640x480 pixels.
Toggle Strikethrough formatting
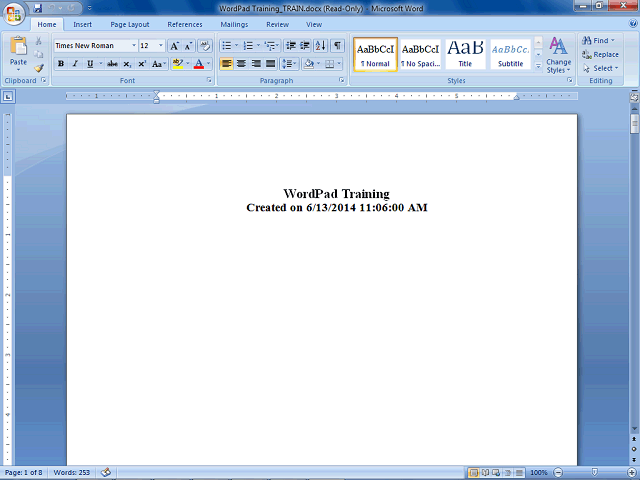[x=112, y=64]
